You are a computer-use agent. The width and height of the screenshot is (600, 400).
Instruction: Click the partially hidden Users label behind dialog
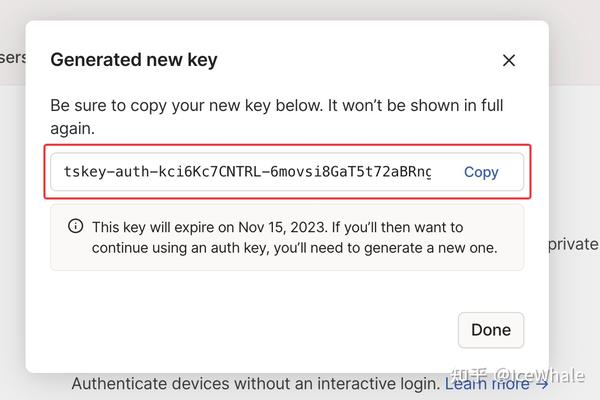pos(12,57)
